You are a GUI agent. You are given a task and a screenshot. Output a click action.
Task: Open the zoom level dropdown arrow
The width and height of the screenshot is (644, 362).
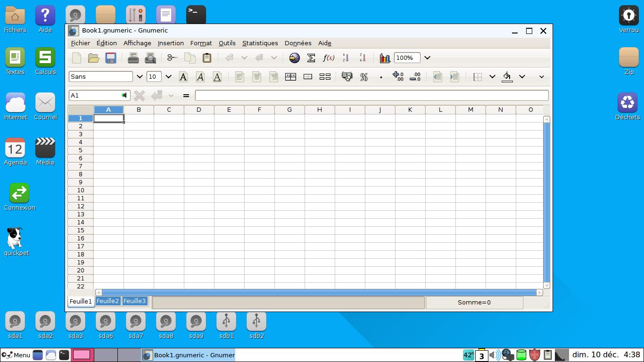(x=427, y=58)
